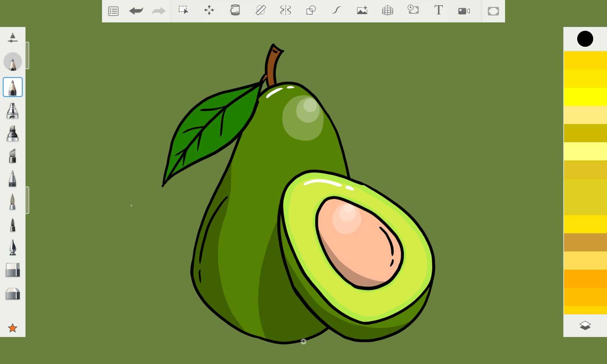Image resolution: width=607 pixels, height=364 pixels.
Task: Open the Time-lapse recording tool
Action: (413, 11)
